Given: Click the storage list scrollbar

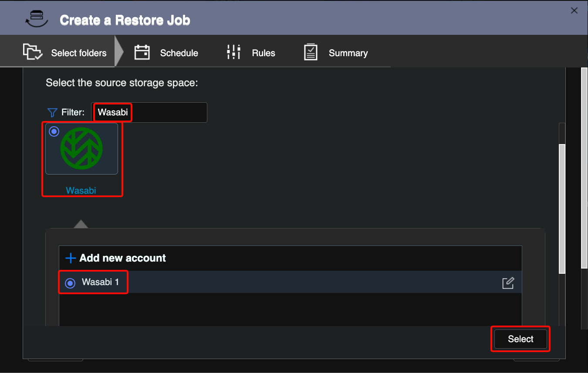Looking at the screenshot, I should coord(562,209).
